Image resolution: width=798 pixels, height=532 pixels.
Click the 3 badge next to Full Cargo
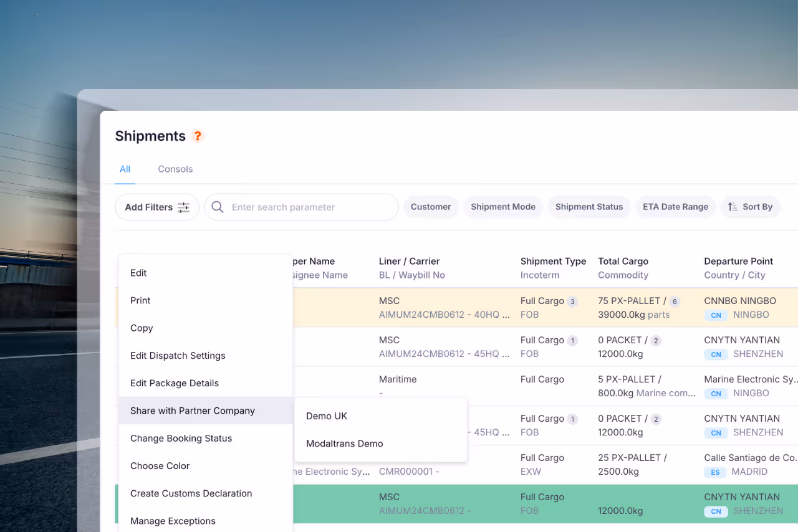click(x=572, y=302)
